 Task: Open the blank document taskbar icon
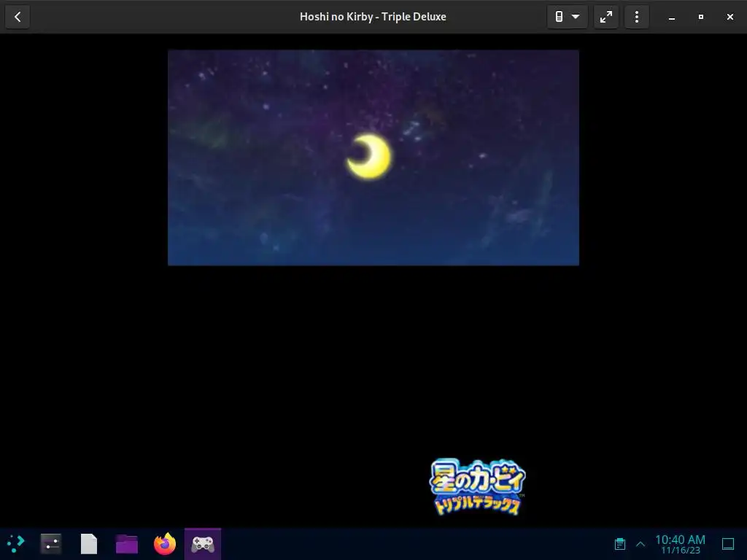[x=89, y=543]
